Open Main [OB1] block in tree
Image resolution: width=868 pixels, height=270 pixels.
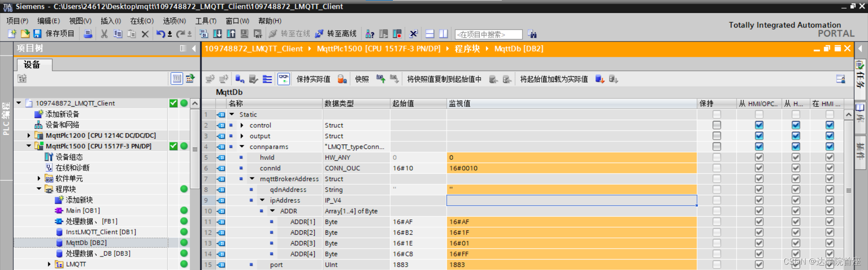click(83, 210)
